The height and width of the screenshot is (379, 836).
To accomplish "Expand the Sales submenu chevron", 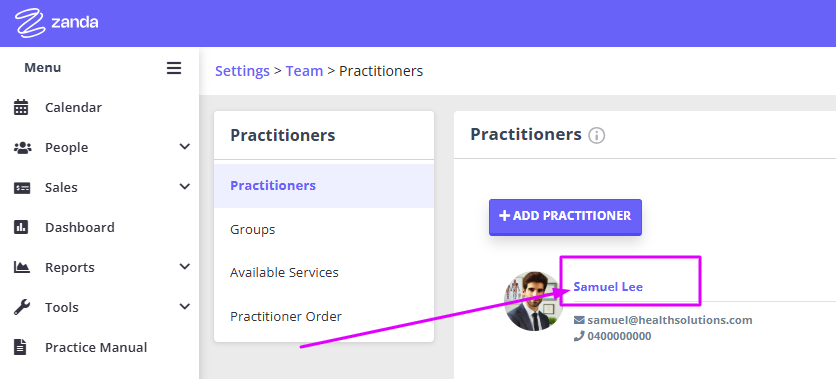I will click(184, 187).
